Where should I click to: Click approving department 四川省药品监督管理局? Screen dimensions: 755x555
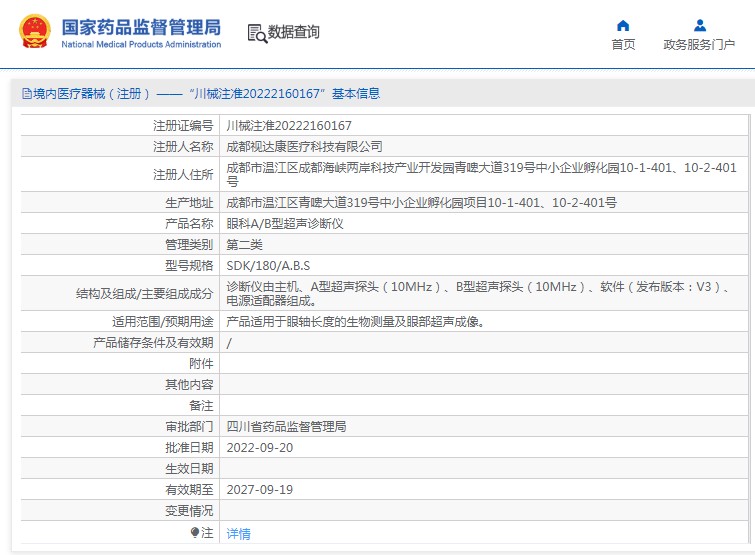tap(286, 426)
